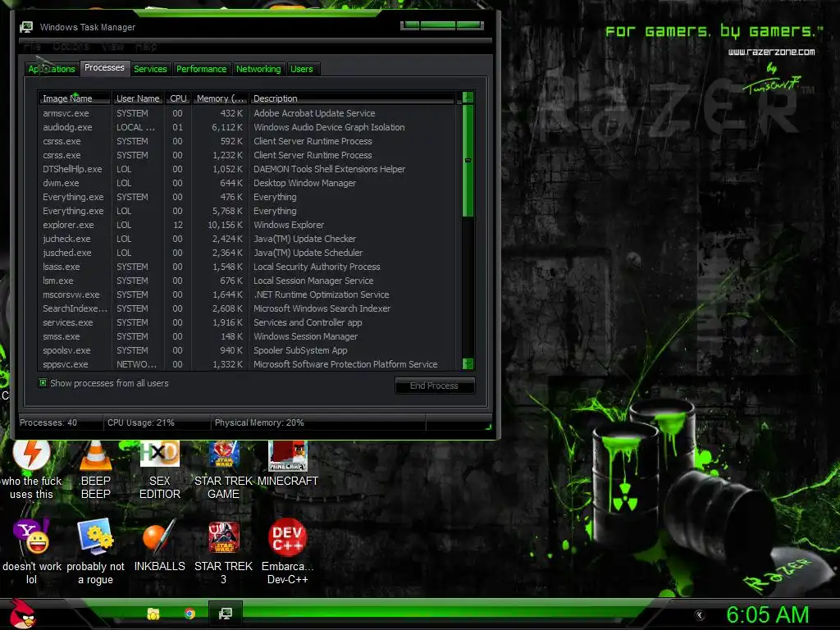Click the End Process button
This screenshot has width=840, height=630.
tap(435, 386)
